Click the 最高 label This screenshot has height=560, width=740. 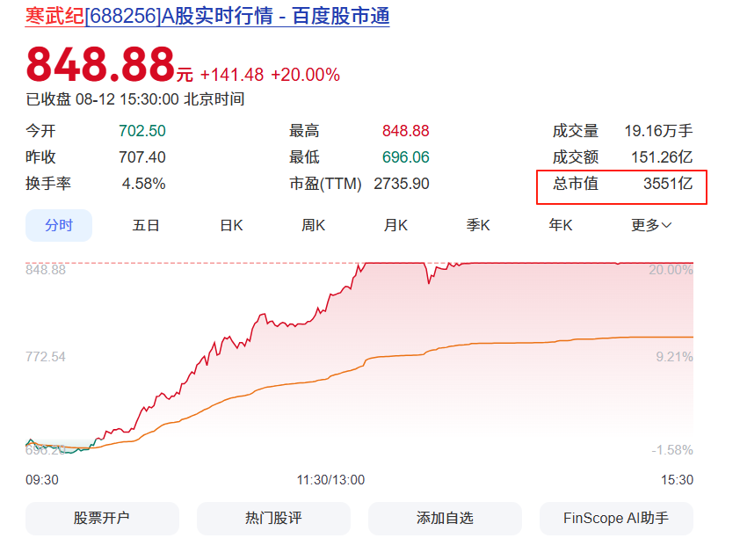click(304, 131)
